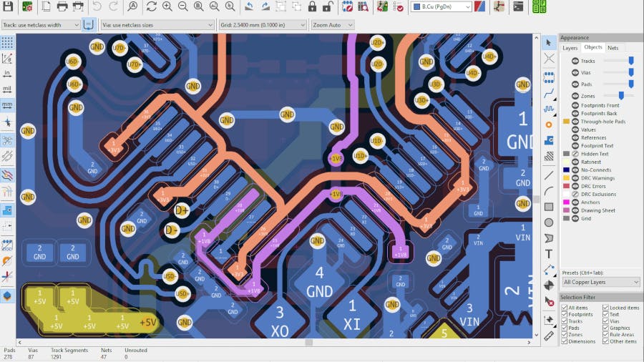Open the Footprint Library Browser icon
The image size is (644, 362).
363,6
